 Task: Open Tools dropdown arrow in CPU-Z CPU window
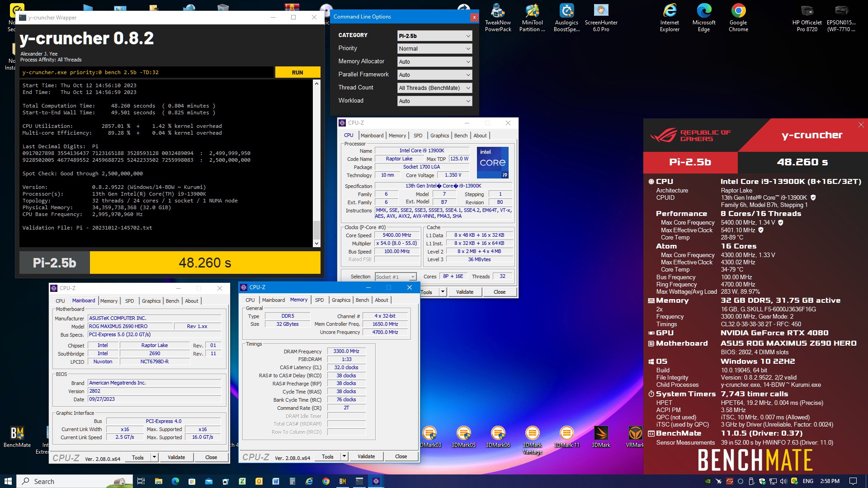coord(443,292)
